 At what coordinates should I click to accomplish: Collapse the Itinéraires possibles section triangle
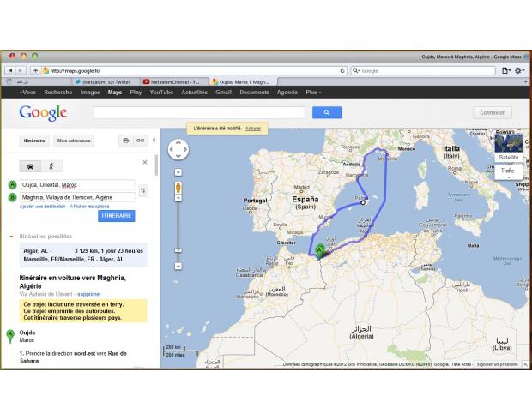11,237
